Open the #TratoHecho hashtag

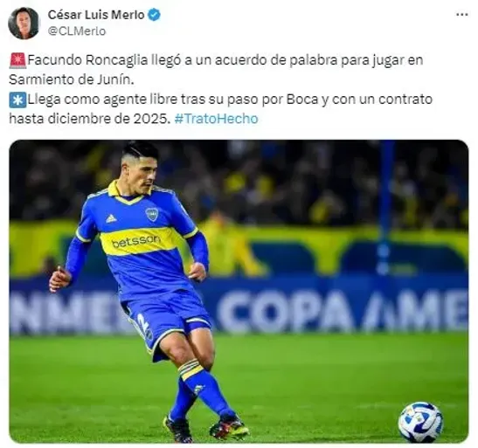(x=216, y=119)
